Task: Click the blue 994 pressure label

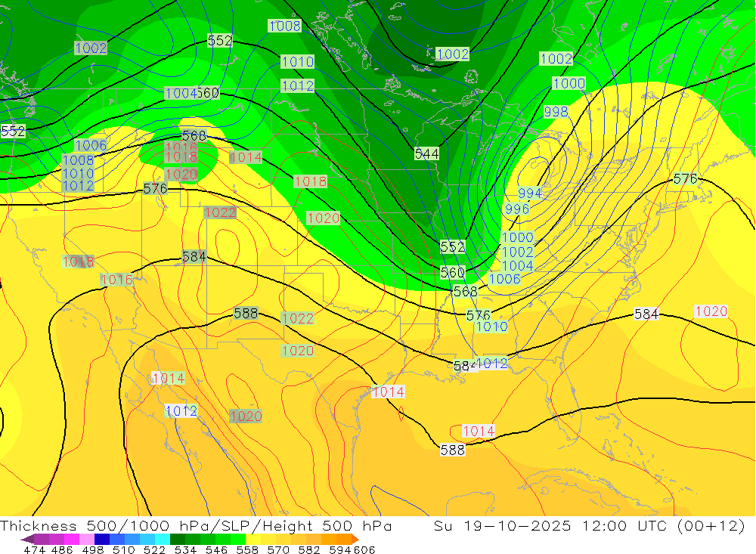Action: point(530,193)
